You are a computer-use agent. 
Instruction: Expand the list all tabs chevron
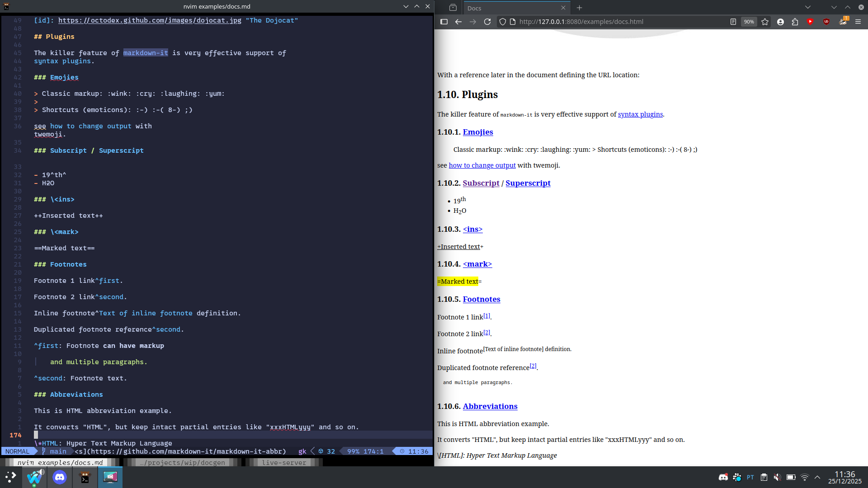coord(808,7)
